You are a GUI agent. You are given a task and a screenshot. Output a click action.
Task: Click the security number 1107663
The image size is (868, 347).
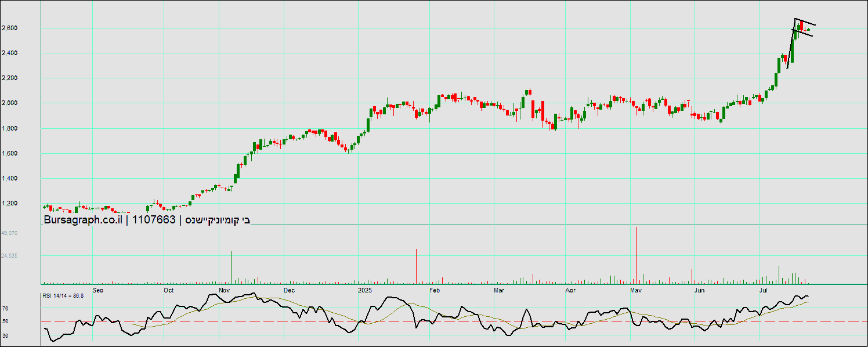point(154,220)
